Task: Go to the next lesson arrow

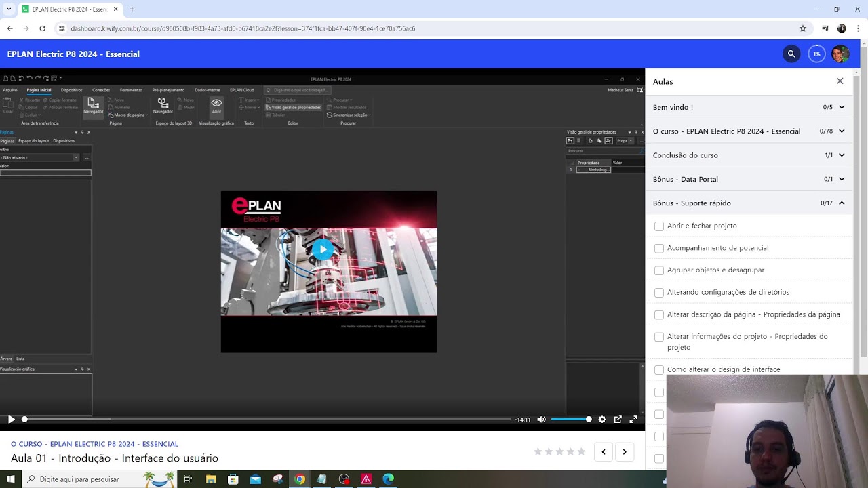Action: click(625, 452)
